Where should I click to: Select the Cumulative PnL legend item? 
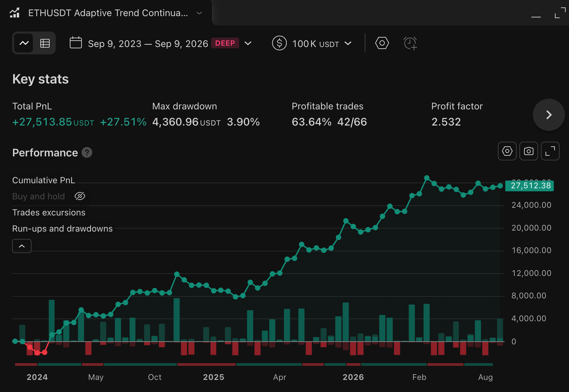pos(44,180)
